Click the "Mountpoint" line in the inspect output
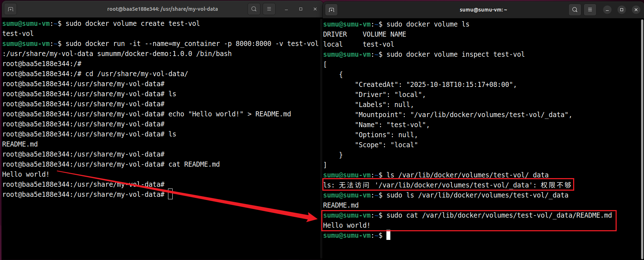The height and width of the screenshot is (260, 644). coord(463,115)
